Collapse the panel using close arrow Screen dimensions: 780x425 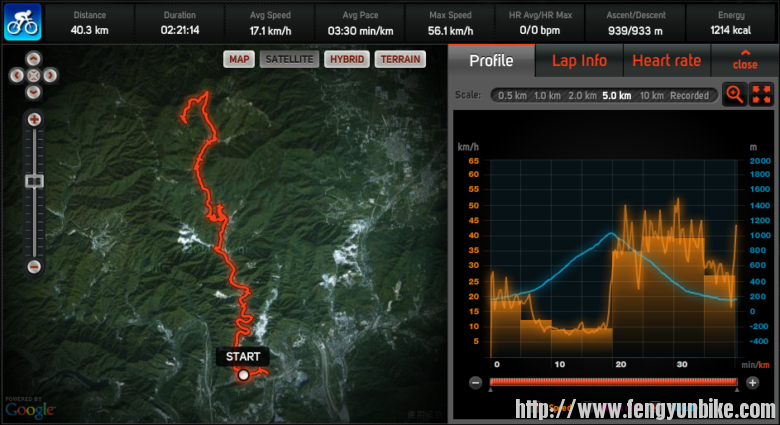point(745,60)
